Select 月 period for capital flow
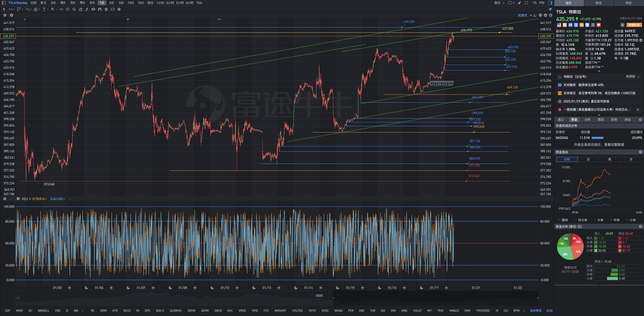 click(631, 159)
